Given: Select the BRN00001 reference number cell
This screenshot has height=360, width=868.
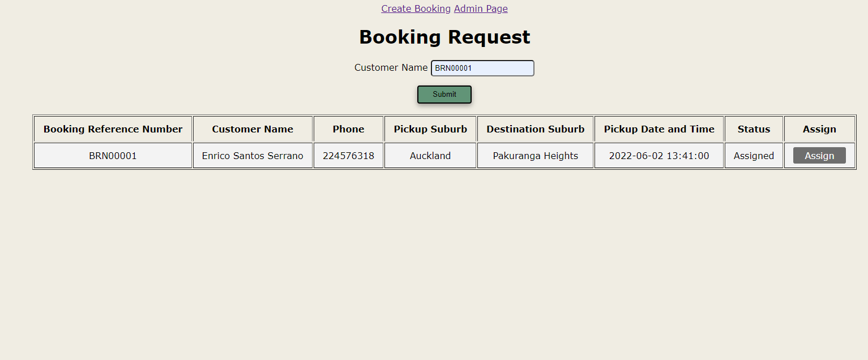Looking at the screenshot, I should pyautogui.click(x=113, y=155).
